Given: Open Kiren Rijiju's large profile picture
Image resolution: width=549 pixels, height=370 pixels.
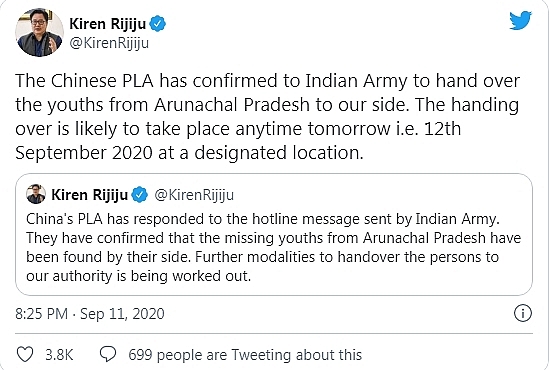Looking at the screenshot, I should pos(39,33).
